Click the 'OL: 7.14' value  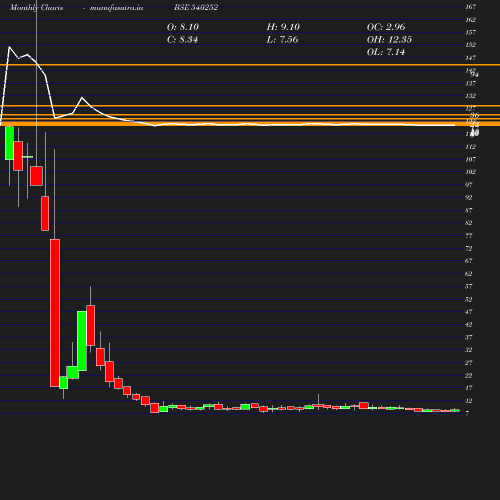tap(386, 52)
